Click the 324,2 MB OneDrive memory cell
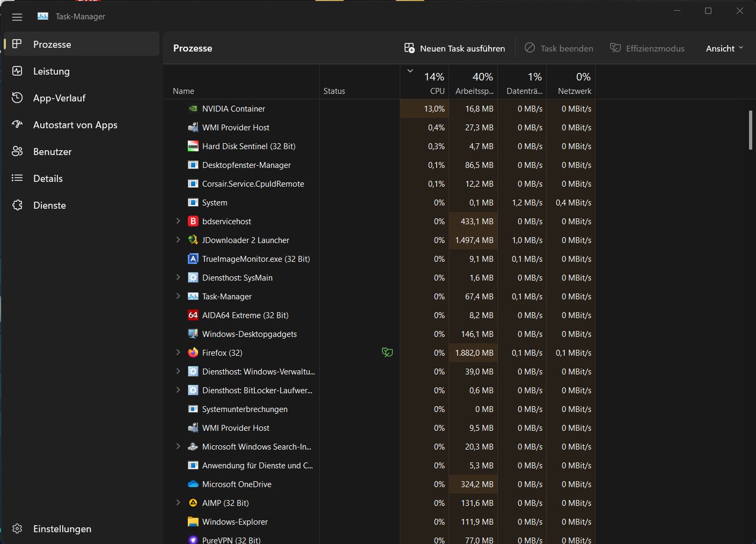 473,484
